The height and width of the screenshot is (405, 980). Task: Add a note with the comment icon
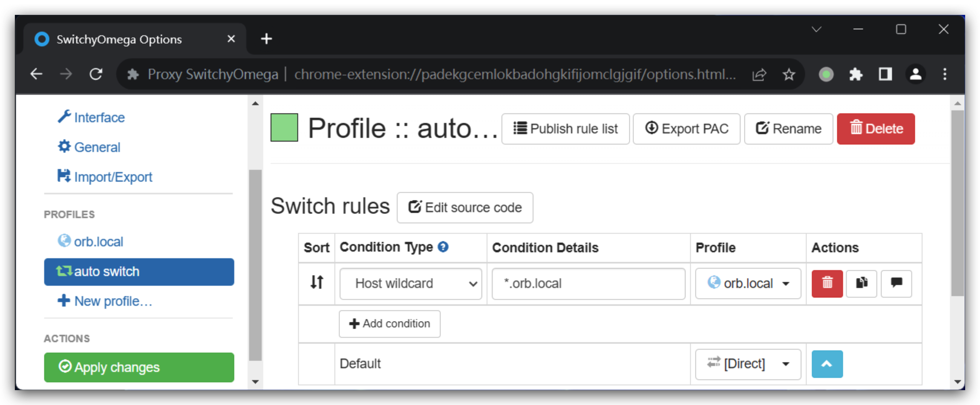point(896,283)
